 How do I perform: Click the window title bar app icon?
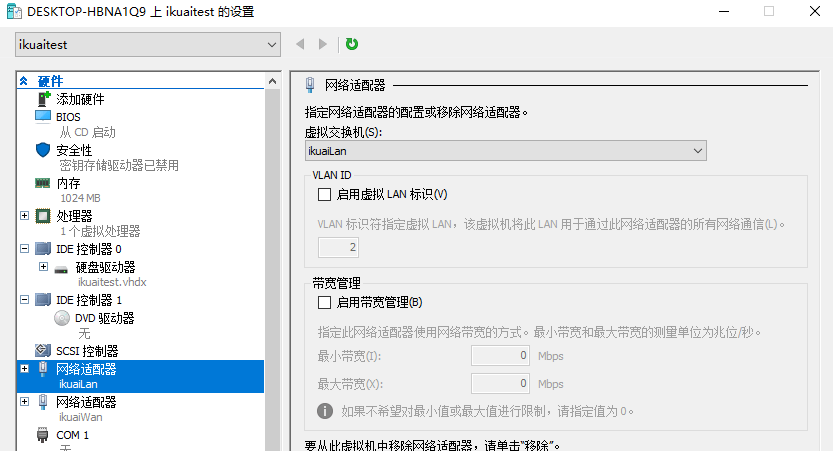click(x=14, y=11)
